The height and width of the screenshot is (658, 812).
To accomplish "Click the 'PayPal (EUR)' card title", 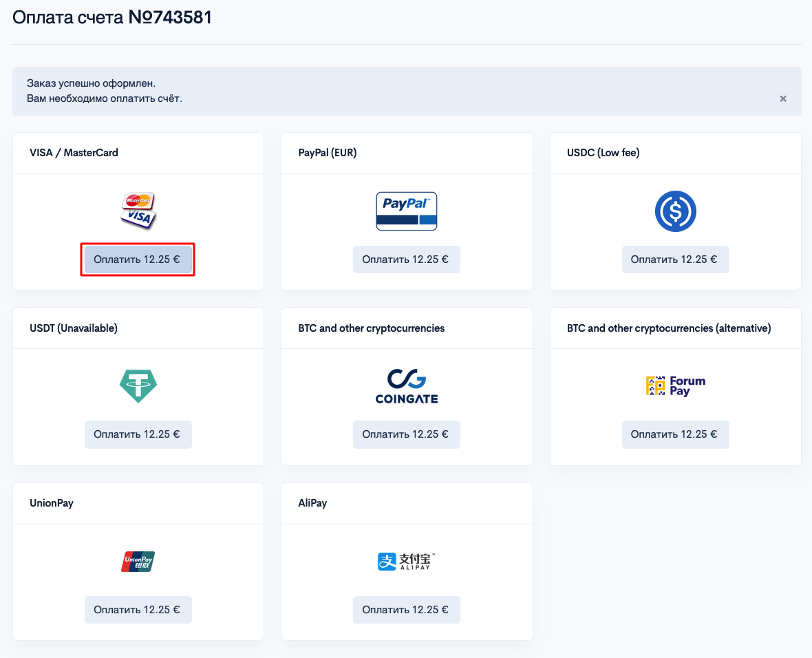I will [x=328, y=153].
